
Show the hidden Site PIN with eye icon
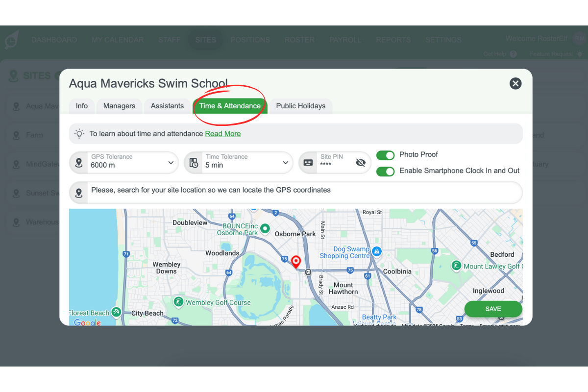pyautogui.click(x=361, y=163)
